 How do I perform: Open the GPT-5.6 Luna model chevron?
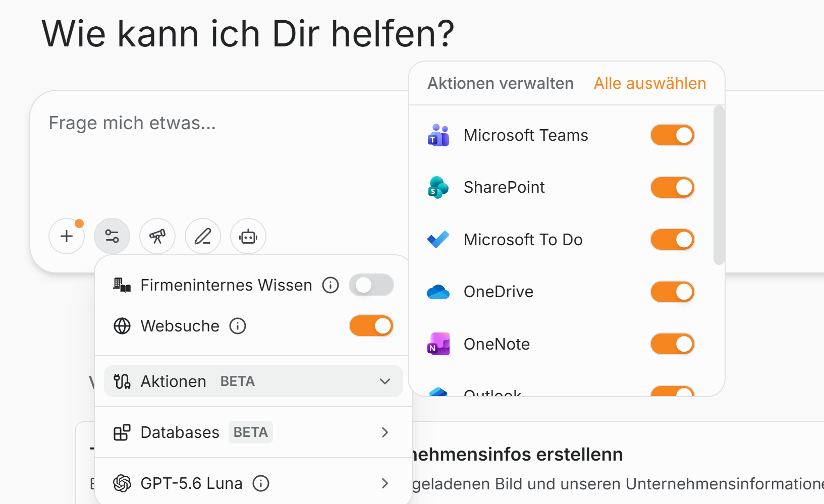(x=385, y=483)
